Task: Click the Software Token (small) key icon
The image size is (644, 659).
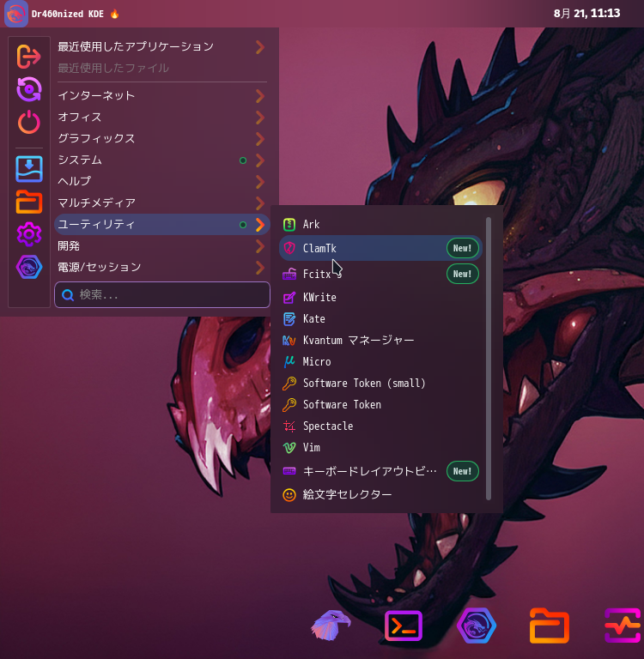Action: click(289, 384)
